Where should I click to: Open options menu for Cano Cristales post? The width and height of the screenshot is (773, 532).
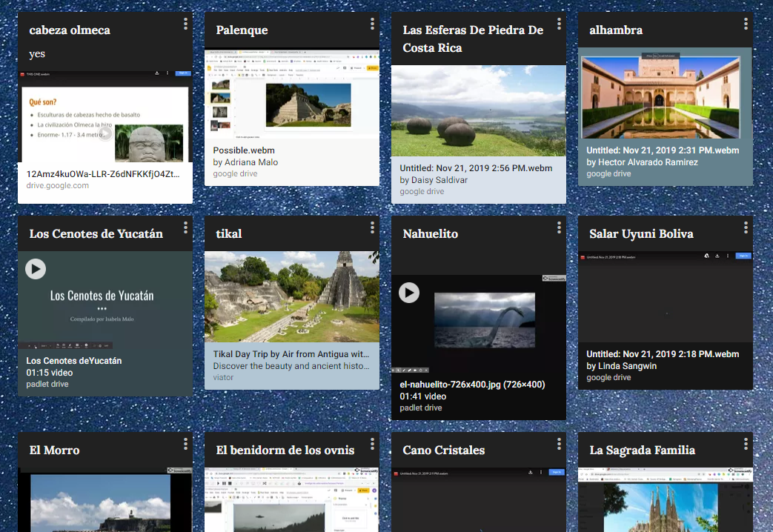(559, 444)
